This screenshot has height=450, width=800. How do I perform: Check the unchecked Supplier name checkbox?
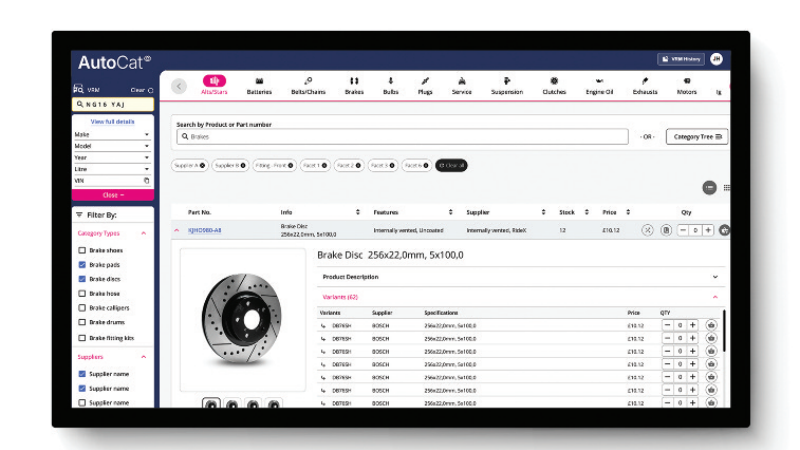[82, 403]
